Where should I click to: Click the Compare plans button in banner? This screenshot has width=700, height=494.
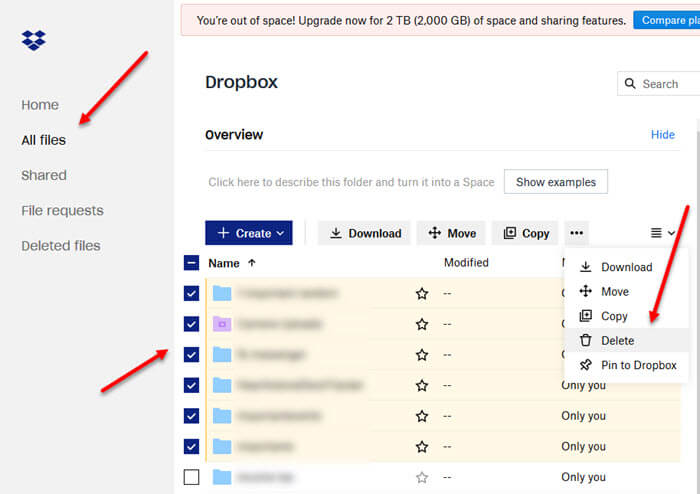pyautogui.click(x=667, y=20)
